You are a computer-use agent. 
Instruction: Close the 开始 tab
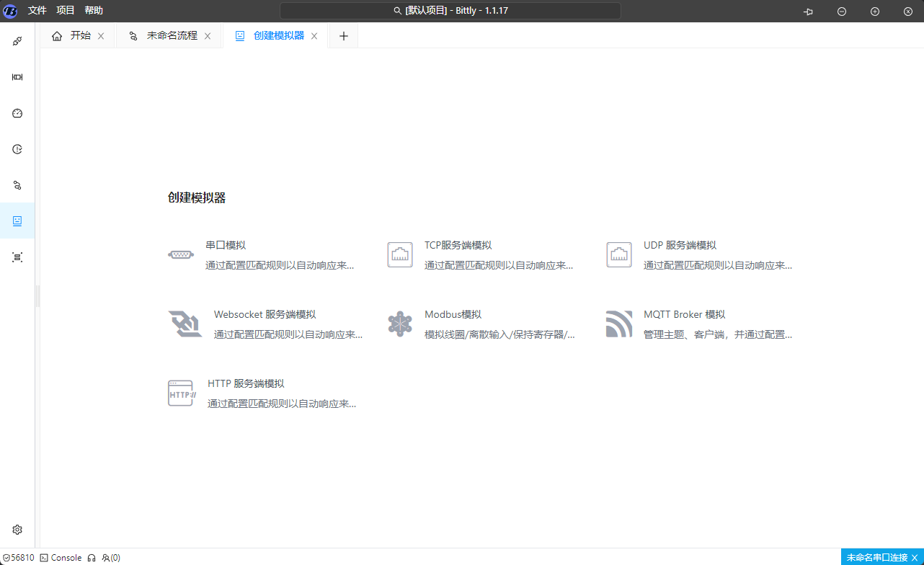[x=101, y=36]
